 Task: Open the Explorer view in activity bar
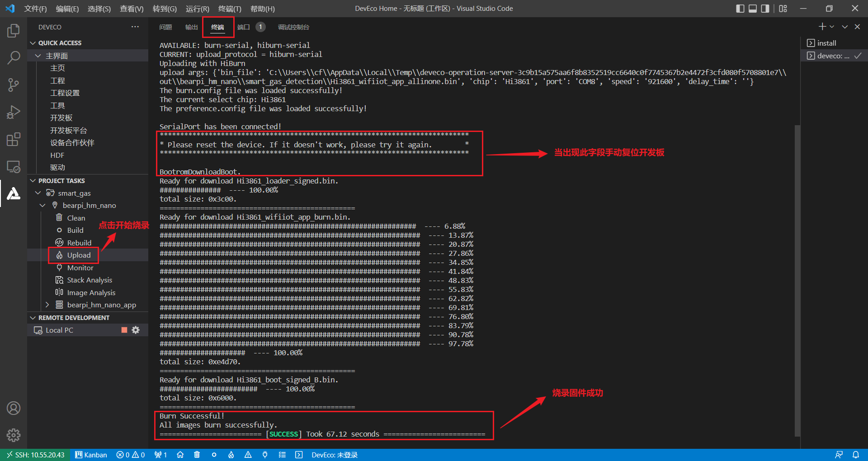tap(14, 31)
